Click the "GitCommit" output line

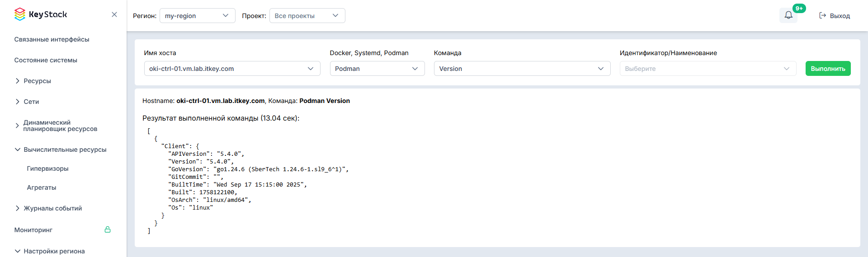pyautogui.click(x=196, y=177)
